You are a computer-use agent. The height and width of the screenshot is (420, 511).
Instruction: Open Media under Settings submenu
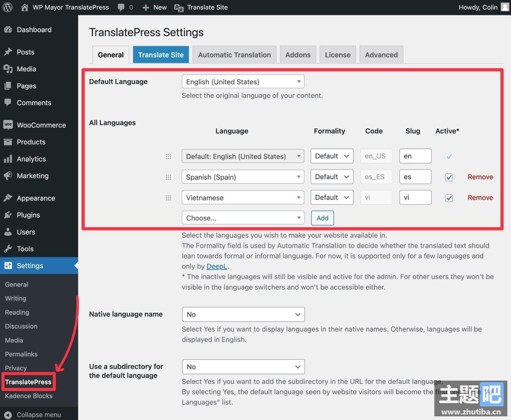[x=14, y=340]
